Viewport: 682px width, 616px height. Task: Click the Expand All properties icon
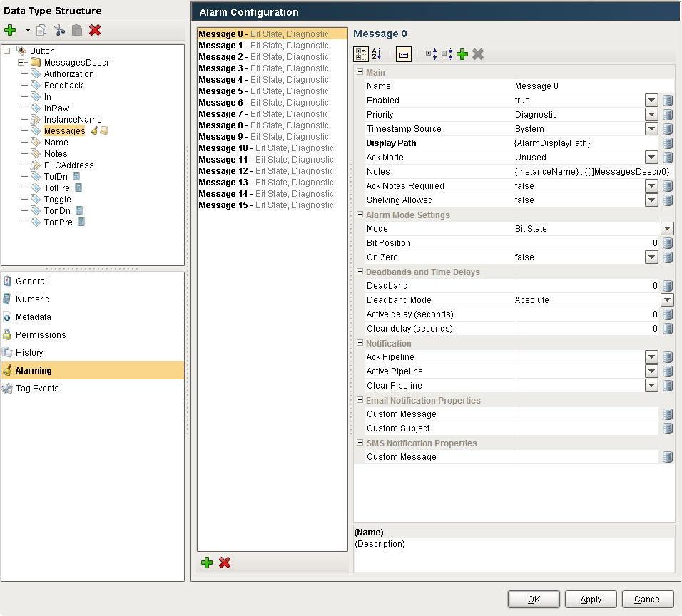coord(431,54)
